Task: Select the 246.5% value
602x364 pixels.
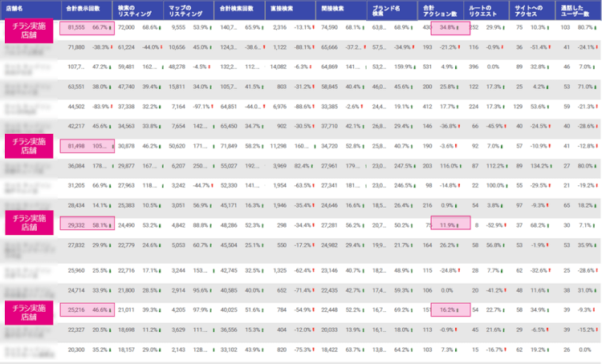Action: coord(403,186)
